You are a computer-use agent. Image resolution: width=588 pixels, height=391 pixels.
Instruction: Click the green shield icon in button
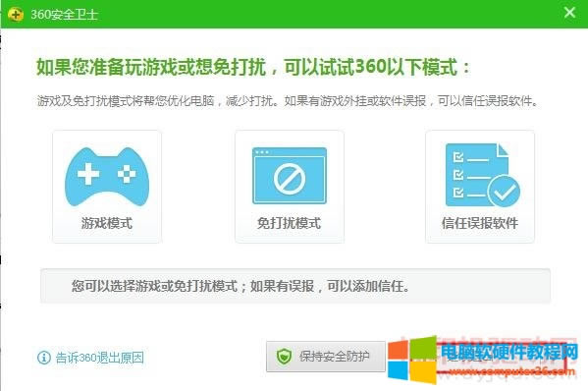coord(284,356)
